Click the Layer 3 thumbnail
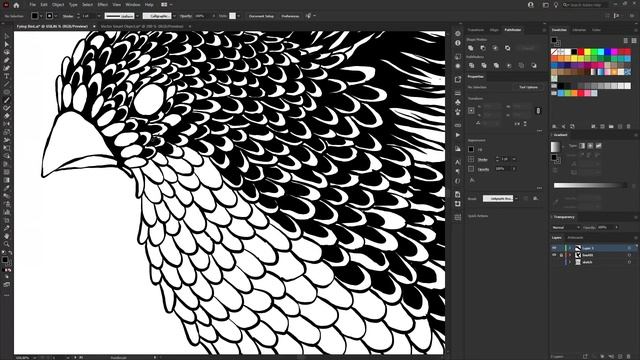This screenshot has height=360, width=640. 578,248
